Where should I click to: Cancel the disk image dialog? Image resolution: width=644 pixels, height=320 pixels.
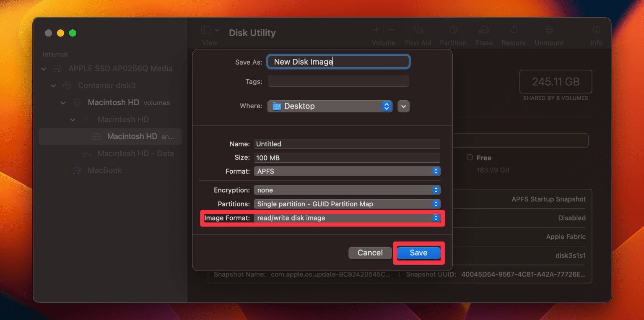(x=370, y=252)
